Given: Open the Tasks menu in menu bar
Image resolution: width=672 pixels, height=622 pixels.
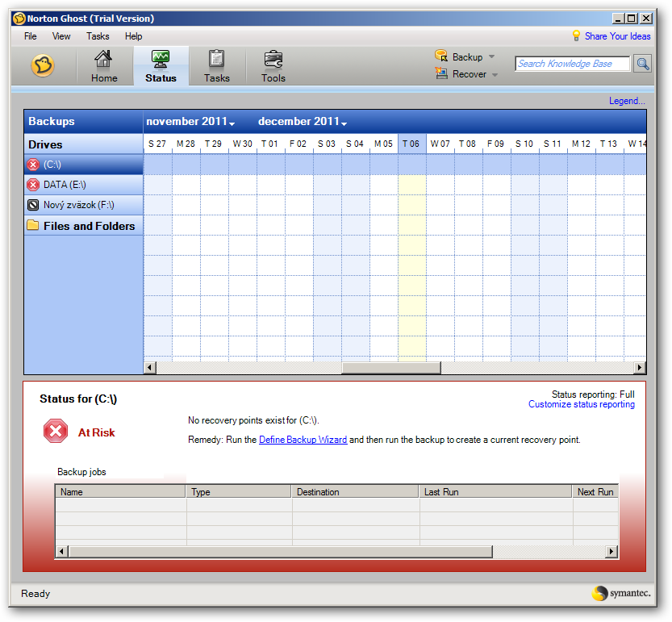Looking at the screenshot, I should 98,36.
